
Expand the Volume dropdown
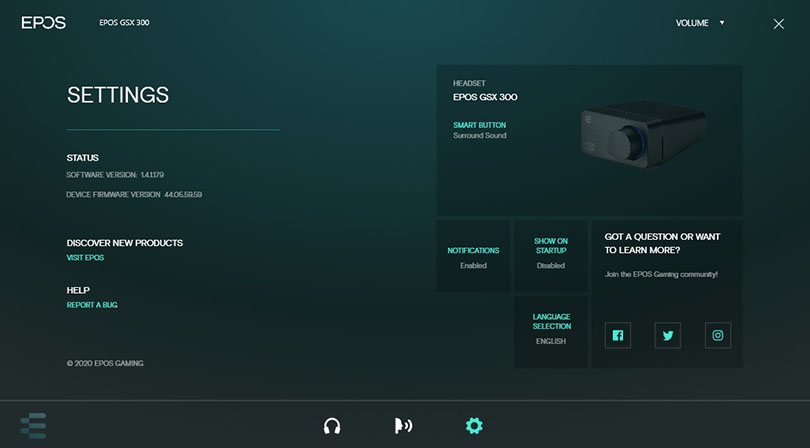click(692, 23)
